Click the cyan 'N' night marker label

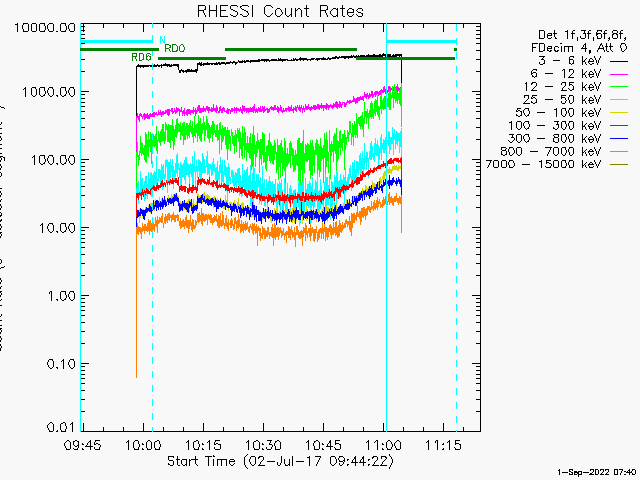coord(162,40)
